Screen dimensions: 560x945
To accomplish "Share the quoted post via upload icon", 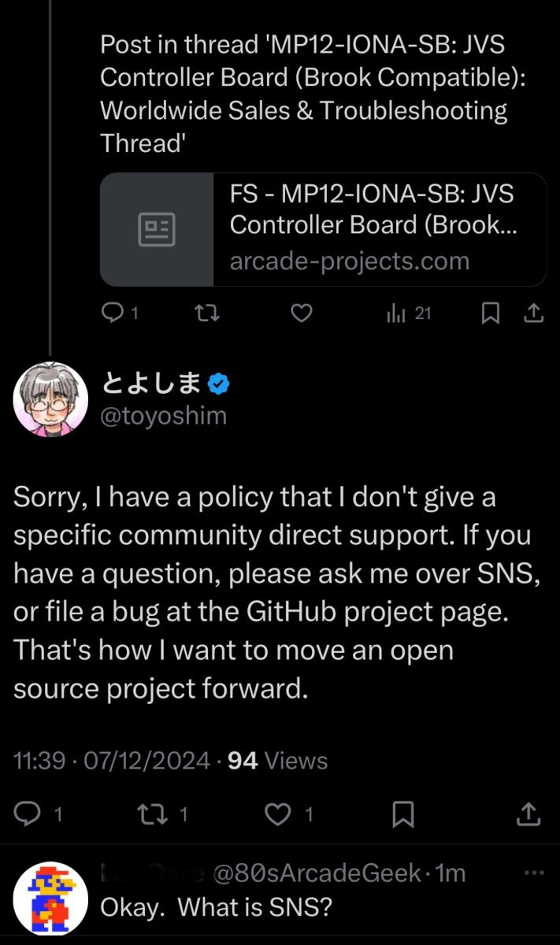I will point(533,313).
